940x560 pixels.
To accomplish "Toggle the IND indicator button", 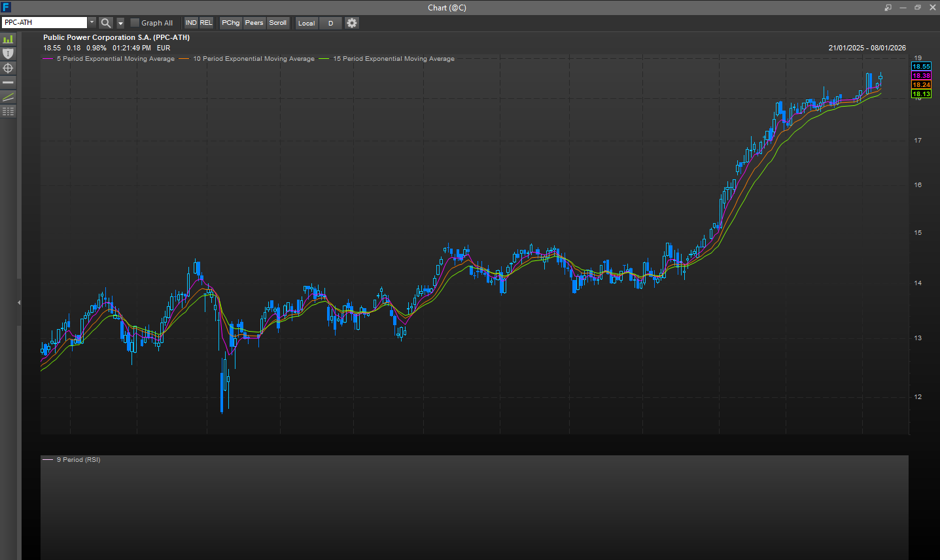I will pyautogui.click(x=191, y=23).
